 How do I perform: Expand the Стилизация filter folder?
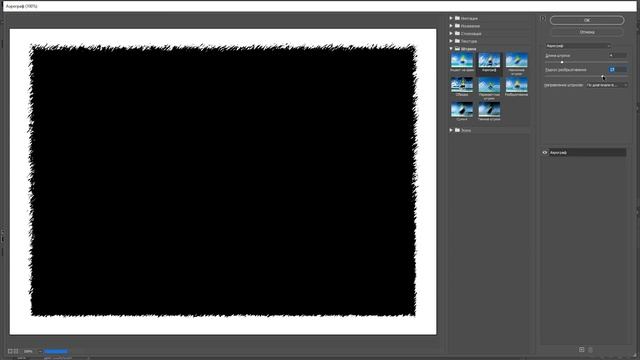(x=451, y=33)
